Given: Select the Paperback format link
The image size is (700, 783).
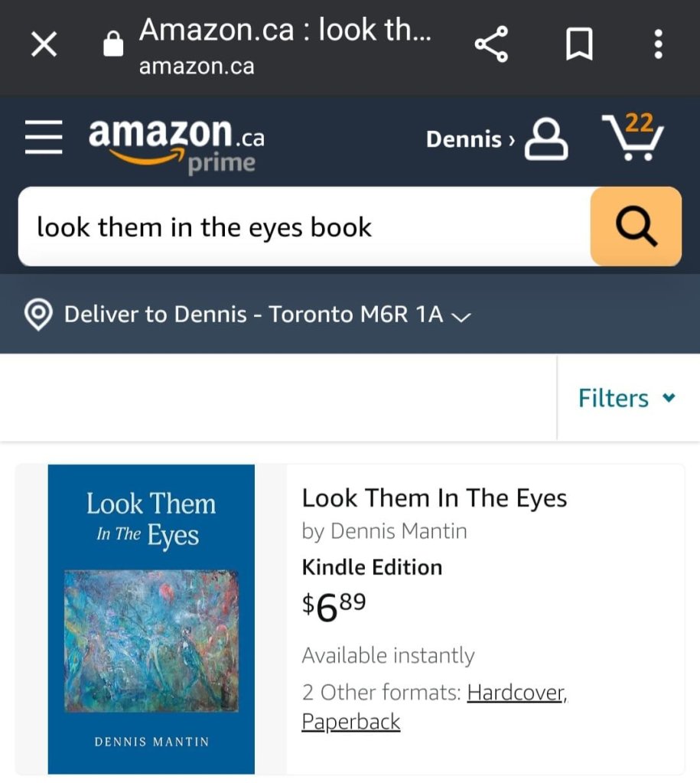Looking at the screenshot, I should (351, 722).
